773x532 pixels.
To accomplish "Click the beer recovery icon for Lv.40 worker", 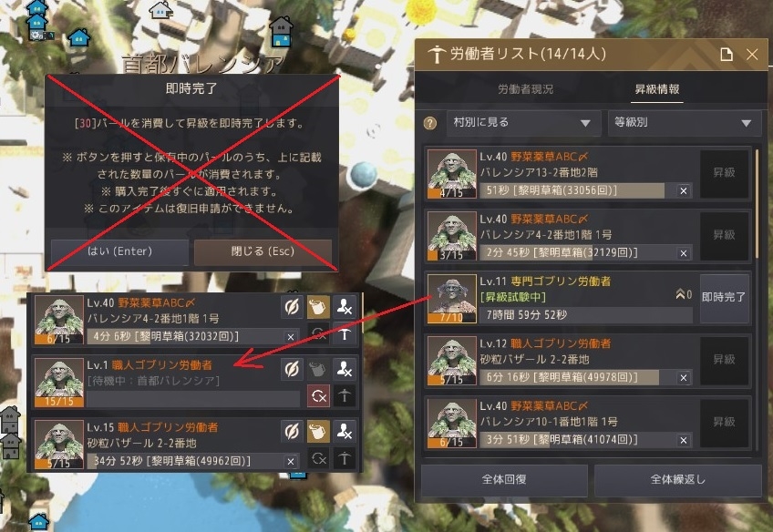I will (318, 307).
